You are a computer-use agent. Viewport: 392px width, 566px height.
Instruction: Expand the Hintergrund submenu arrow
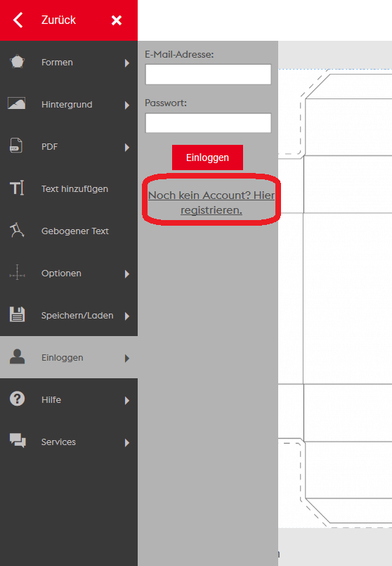[127, 105]
